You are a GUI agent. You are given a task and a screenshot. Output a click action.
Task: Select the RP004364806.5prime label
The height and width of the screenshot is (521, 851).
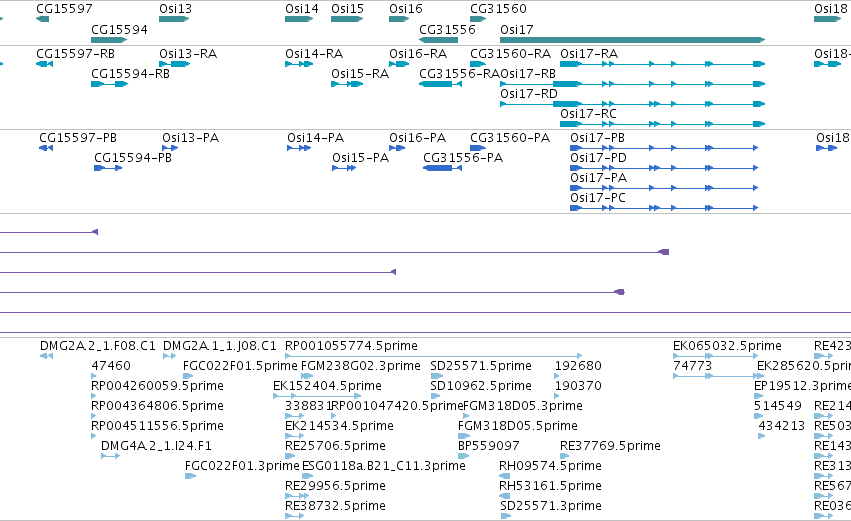click(157, 406)
